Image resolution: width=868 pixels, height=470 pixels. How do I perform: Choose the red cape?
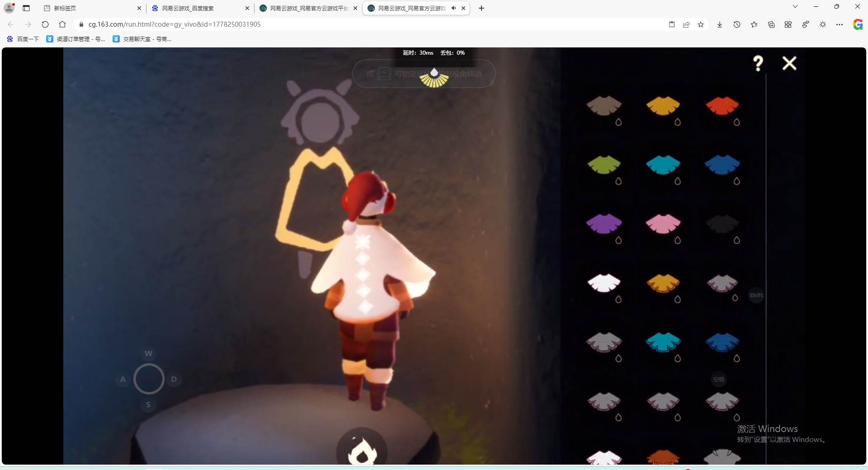pyautogui.click(x=722, y=105)
